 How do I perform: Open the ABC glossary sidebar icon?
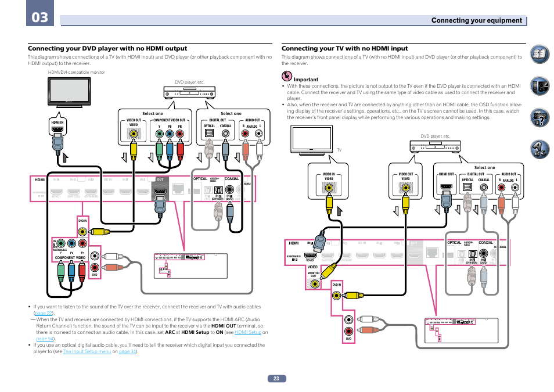pyautogui.click(x=539, y=149)
